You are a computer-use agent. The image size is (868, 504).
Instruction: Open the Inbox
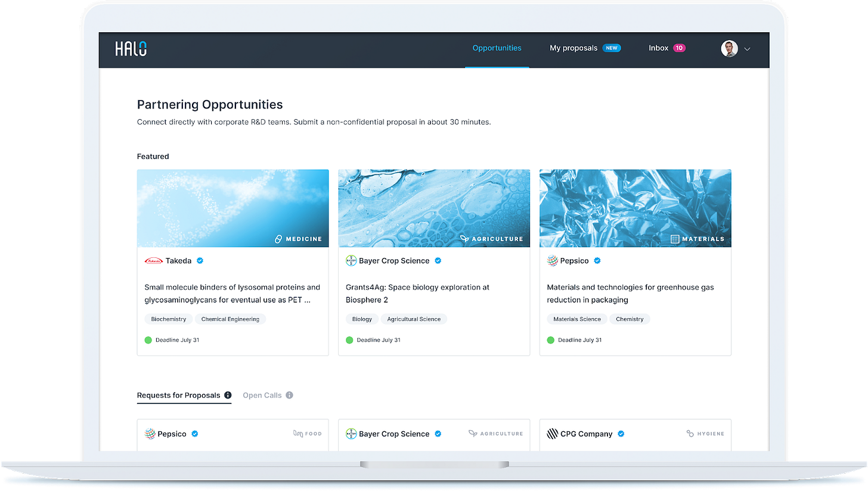pyautogui.click(x=658, y=48)
